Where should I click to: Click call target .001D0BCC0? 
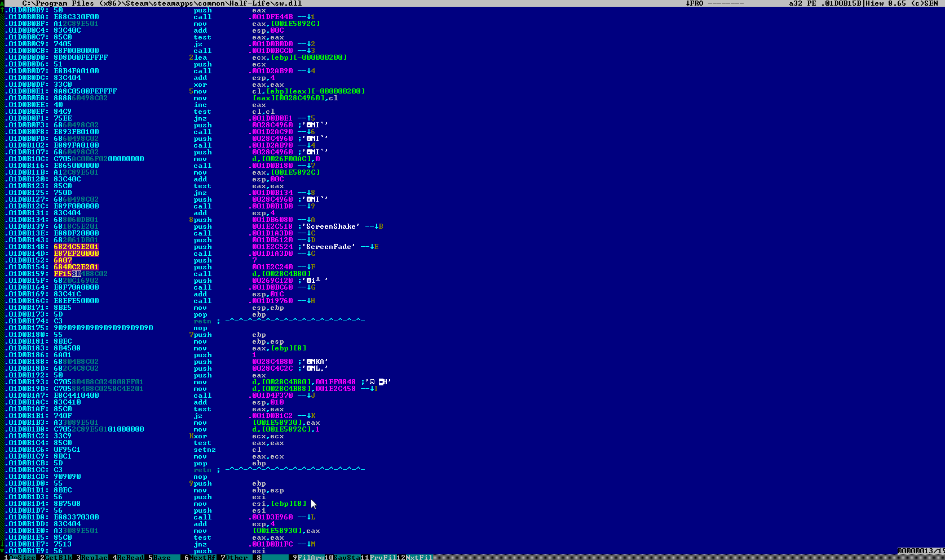pos(272,51)
